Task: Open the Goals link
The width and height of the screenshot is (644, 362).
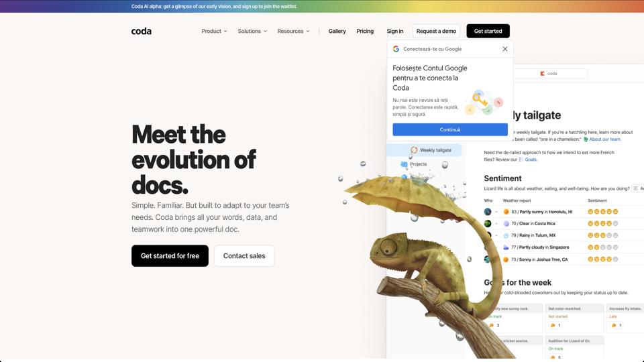Action: 531,160
